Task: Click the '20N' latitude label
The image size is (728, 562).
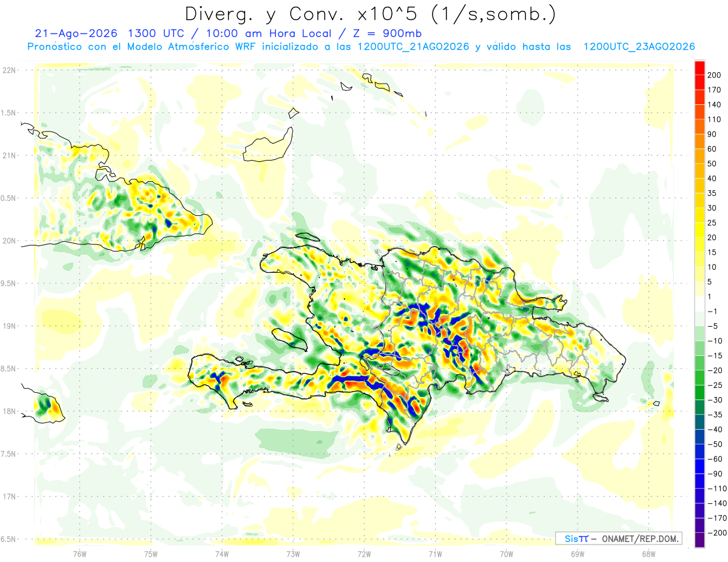Action: (x=9, y=241)
